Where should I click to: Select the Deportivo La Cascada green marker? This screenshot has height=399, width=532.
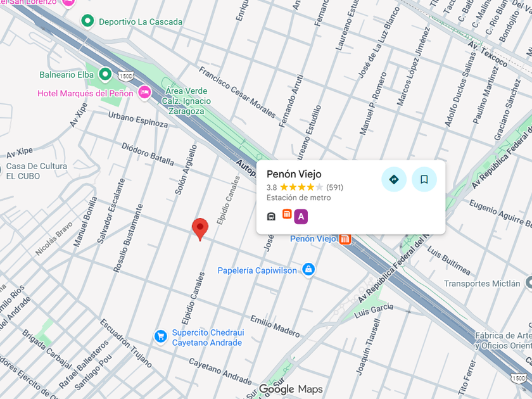point(87,21)
